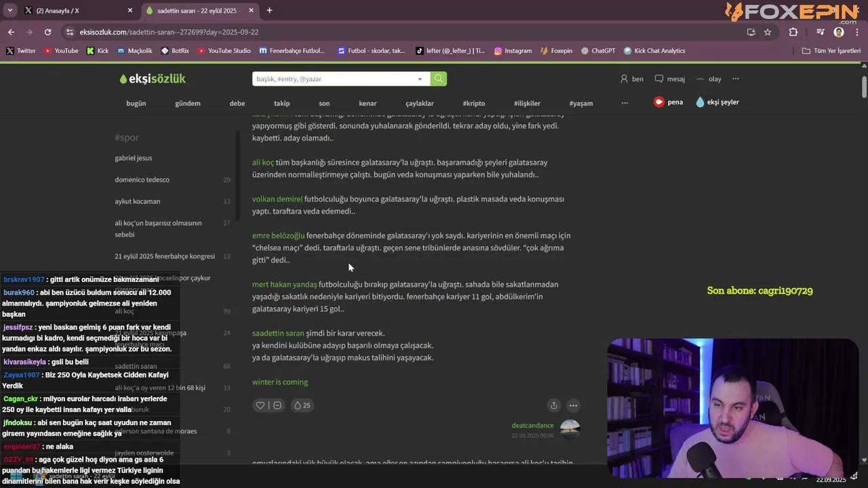
Task: Select the gündem channel
Action: pos(188,103)
